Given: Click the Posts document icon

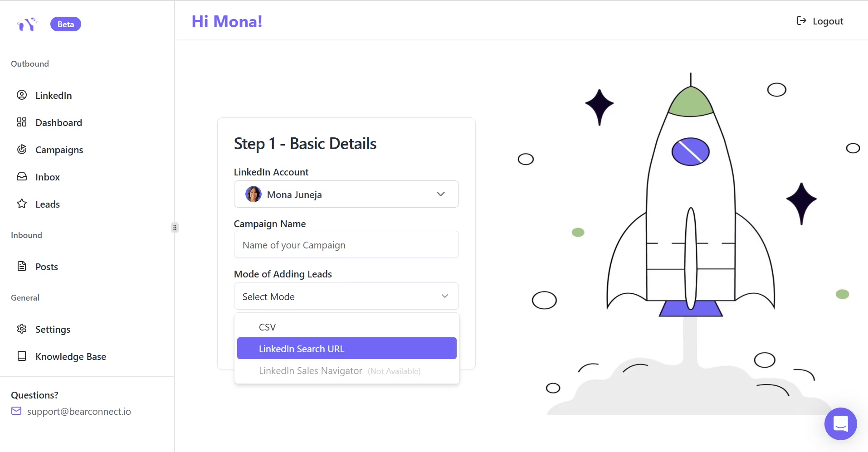Looking at the screenshot, I should click(22, 267).
